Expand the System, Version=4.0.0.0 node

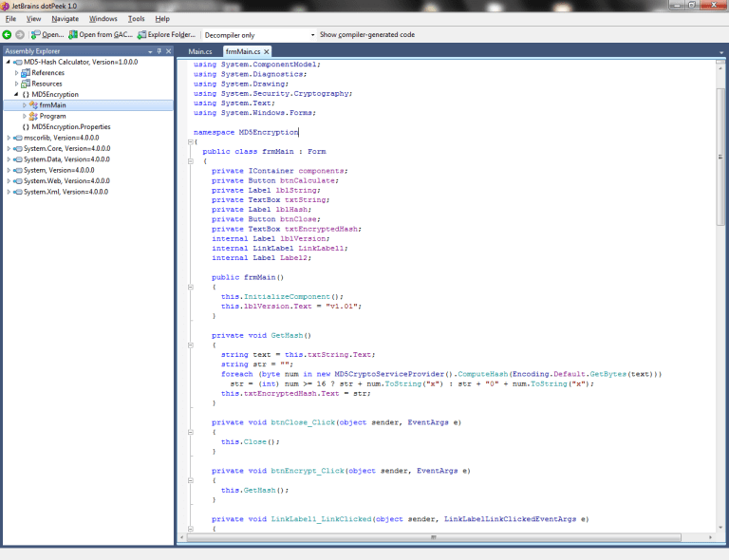[8, 170]
